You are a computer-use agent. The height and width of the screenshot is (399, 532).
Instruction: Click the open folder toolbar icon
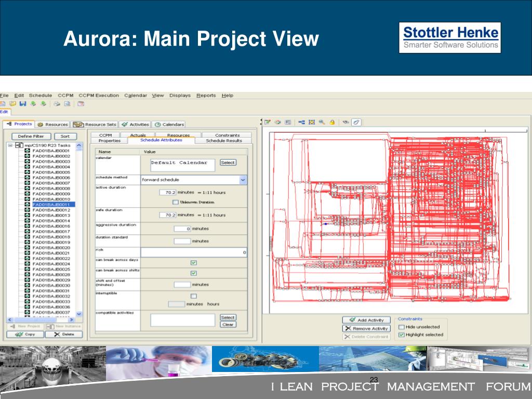click(x=13, y=104)
